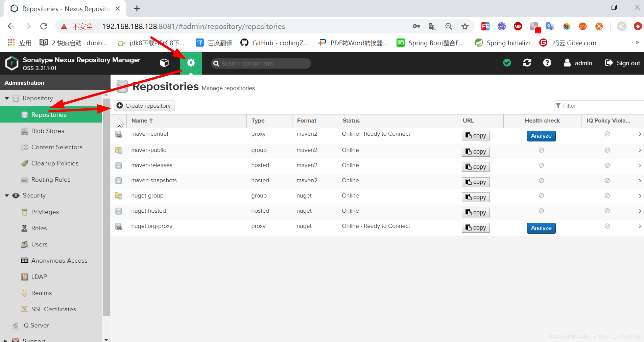Open maven-public row details chevron

640,150
